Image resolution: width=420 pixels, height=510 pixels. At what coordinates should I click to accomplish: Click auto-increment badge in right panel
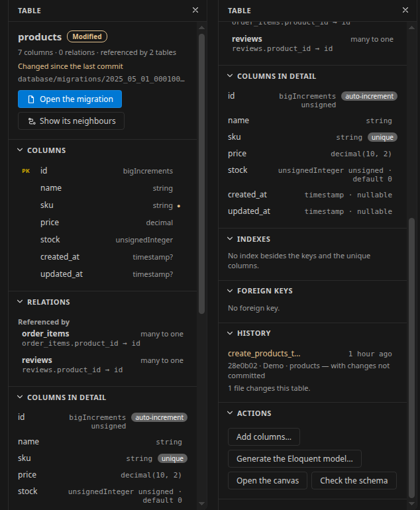tap(369, 96)
